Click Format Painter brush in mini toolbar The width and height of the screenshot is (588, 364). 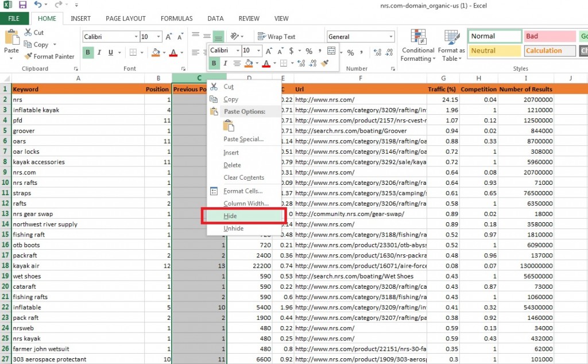coord(325,63)
